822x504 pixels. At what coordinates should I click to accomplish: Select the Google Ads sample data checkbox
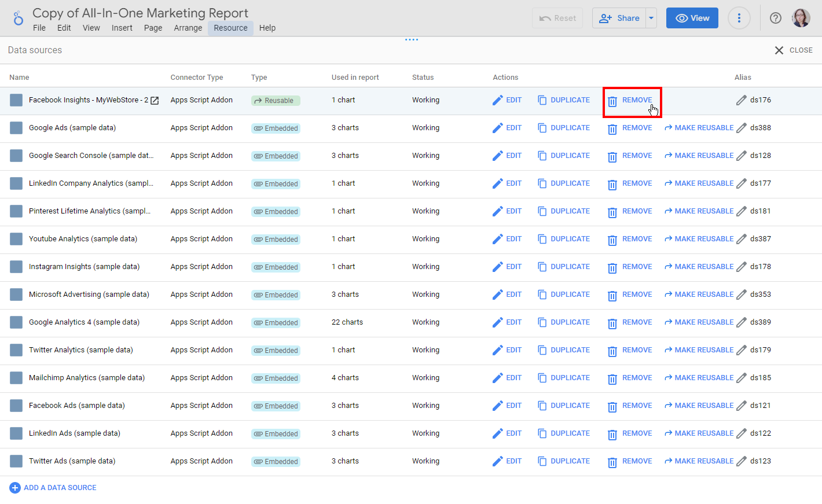pyautogui.click(x=16, y=127)
